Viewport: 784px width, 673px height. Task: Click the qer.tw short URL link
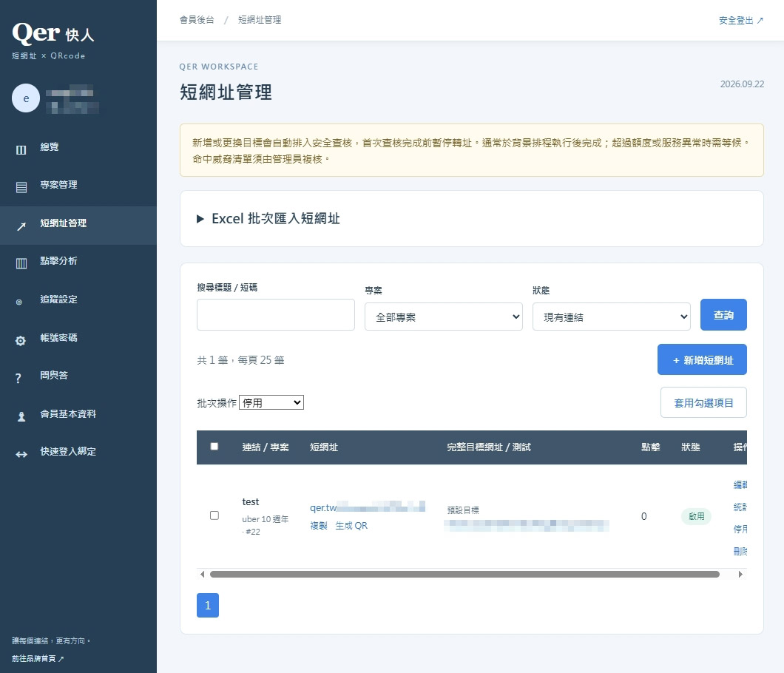368,507
